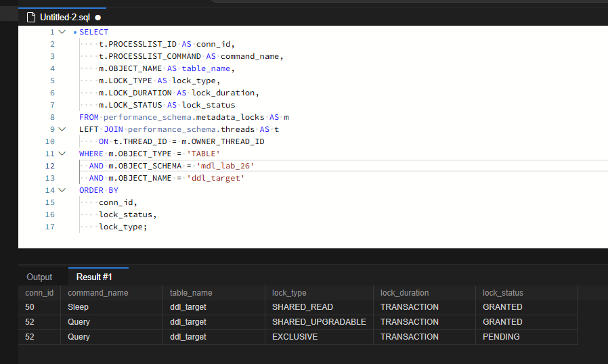Select the EXCLUSIVE lock type cell
Viewport: 608px width, 364px height.
319,337
